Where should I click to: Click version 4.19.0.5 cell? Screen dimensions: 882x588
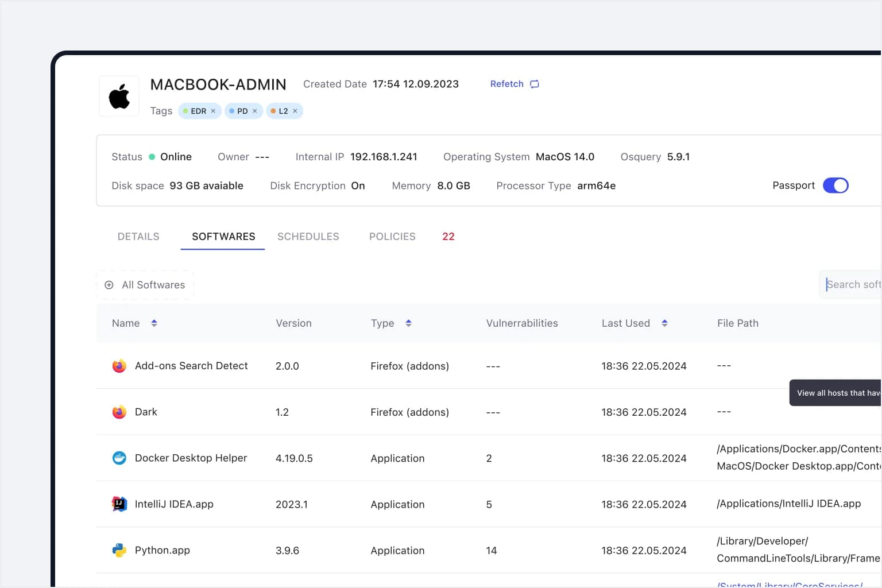[294, 458]
